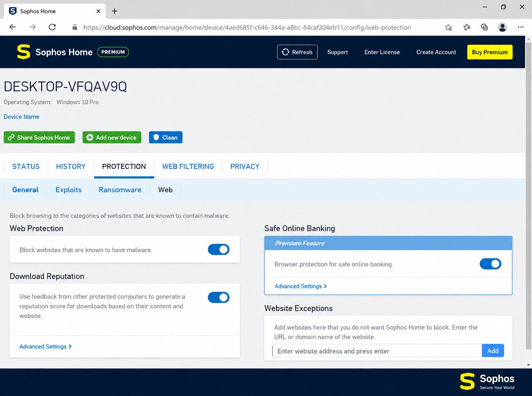This screenshot has height=396, width=532.
Task: Switch to the STATUS tab
Action: click(x=26, y=167)
